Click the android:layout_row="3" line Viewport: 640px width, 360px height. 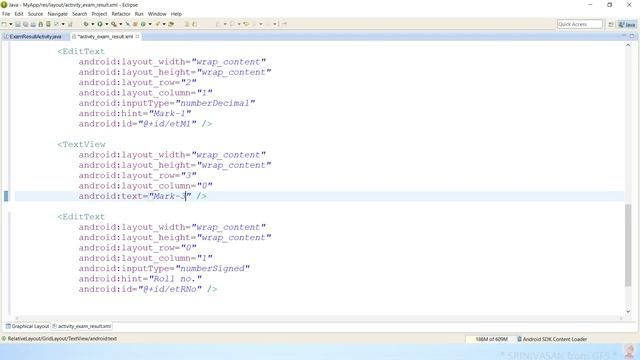tap(138, 176)
